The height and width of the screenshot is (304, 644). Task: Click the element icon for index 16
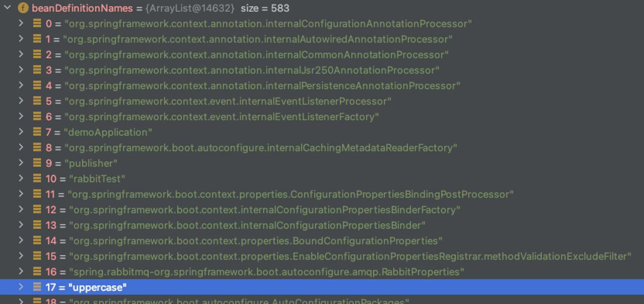click(x=37, y=272)
